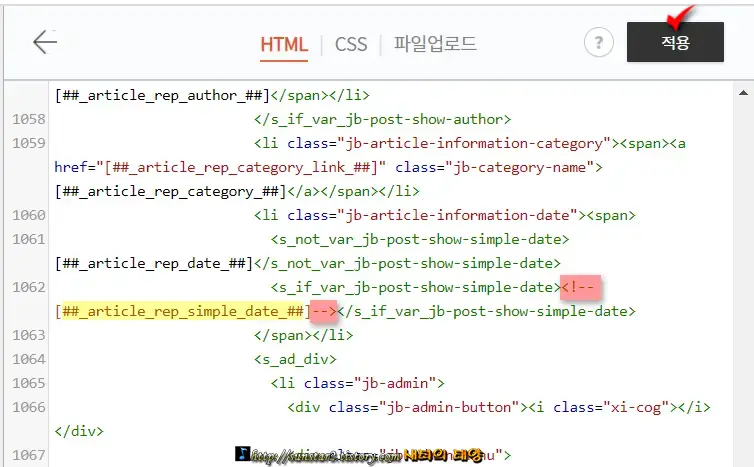Screen dimensions: 754x467
Task: Click the [##_article_rep_author_##] code text
Action: (x=162, y=95)
